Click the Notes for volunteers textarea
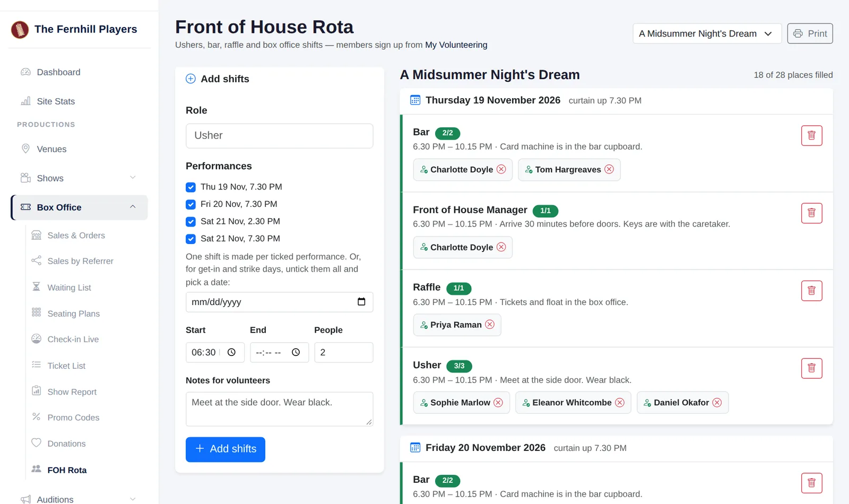This screenshot has width=849, height=504. click(280, 409)
